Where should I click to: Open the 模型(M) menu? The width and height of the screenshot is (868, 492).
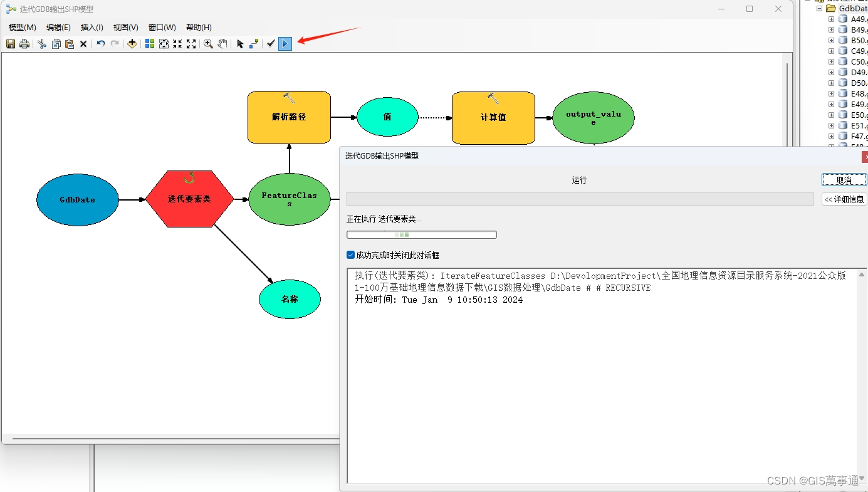22,27
